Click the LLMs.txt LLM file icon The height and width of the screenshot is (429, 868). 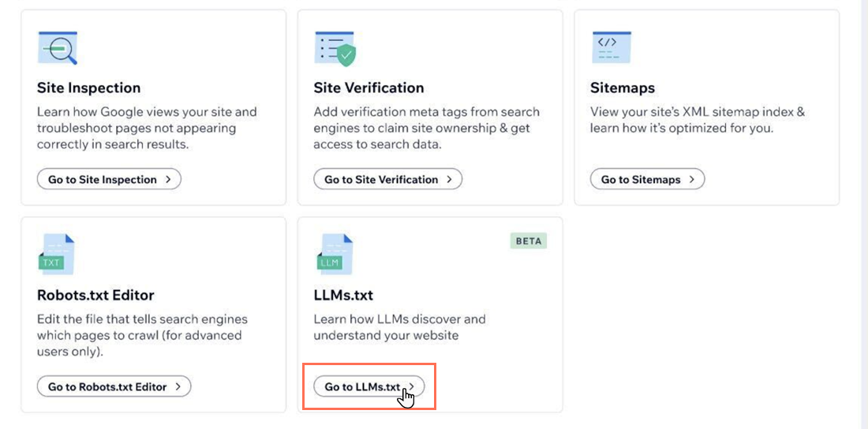click(333, 254)
